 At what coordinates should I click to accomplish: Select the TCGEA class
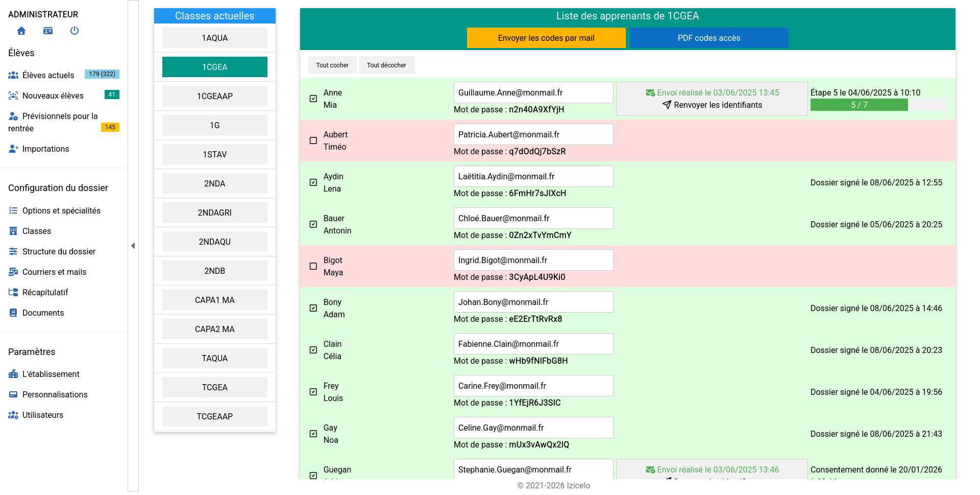pos(215,387)
